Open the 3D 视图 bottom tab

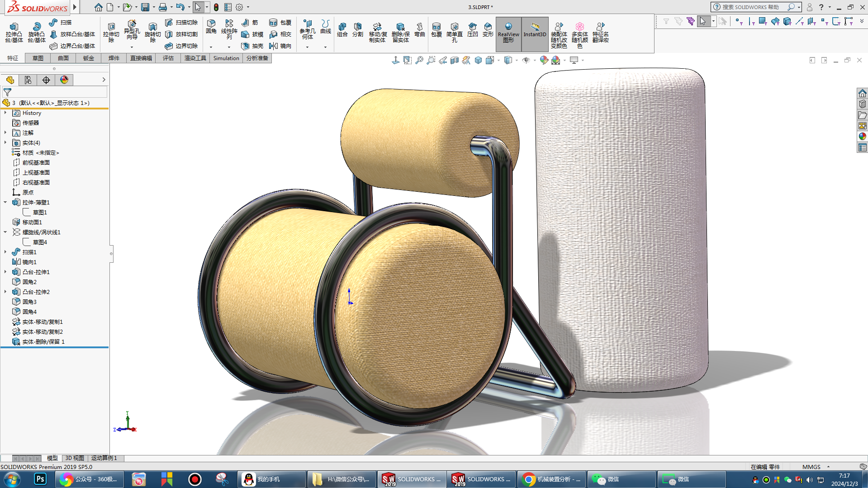tap(75, 458)
